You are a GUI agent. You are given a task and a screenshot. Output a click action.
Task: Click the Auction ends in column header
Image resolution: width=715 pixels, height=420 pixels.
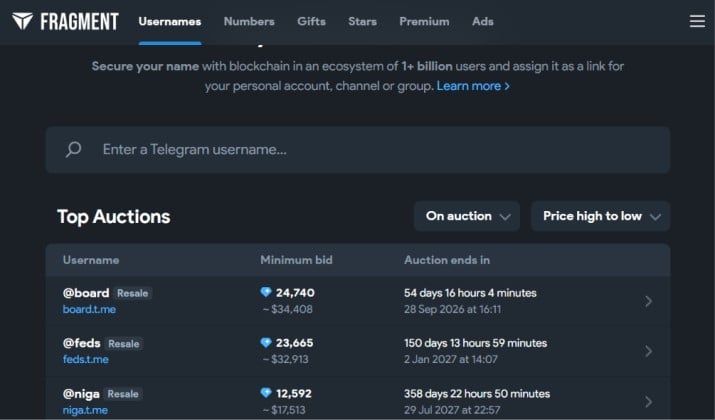coord(447,260)
